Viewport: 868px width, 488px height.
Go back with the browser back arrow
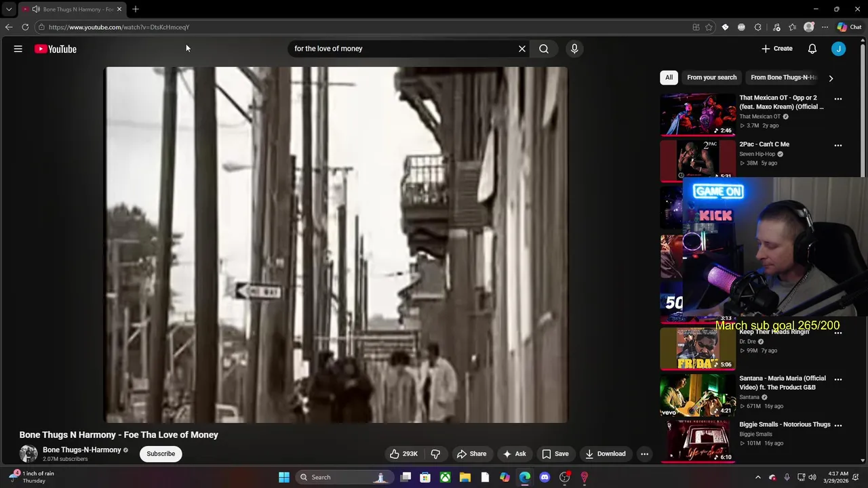pyautogui.click(x=9, y=27)
